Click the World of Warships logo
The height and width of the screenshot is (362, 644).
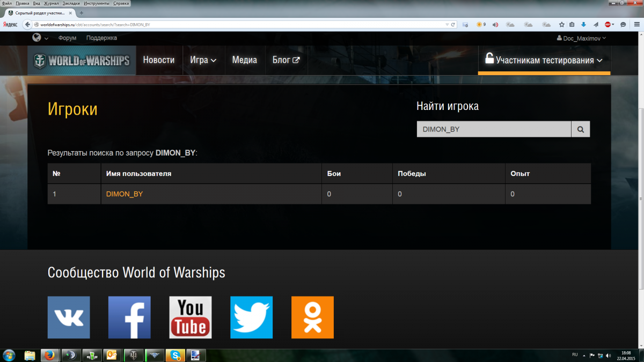(x=82, y=60)
